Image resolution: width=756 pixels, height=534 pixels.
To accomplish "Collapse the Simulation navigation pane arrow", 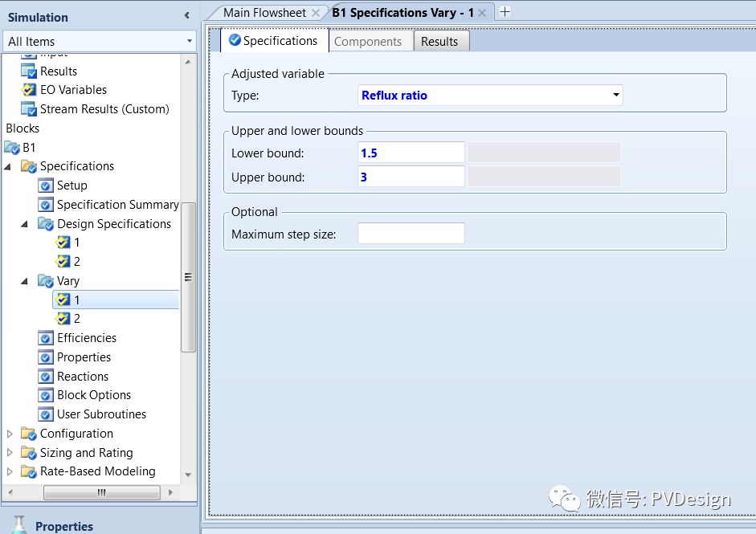I will click(187, 16).
